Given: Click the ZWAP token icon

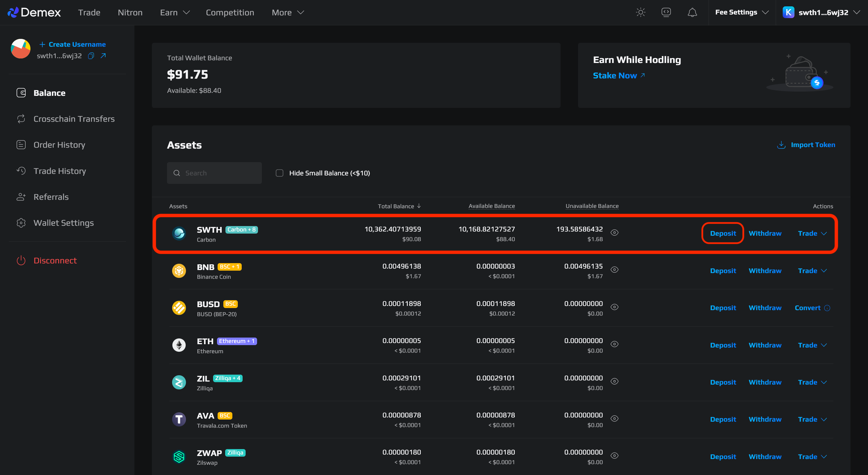Looking at the screenshot, I should [x=179, y=457].
